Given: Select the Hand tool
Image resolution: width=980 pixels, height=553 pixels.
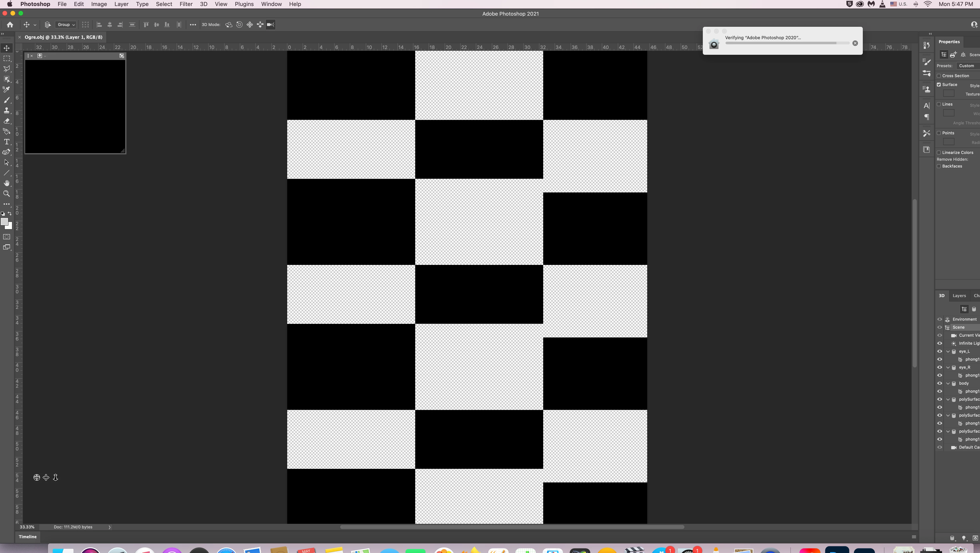Looking at the screenshot, I should pos(7,183).
